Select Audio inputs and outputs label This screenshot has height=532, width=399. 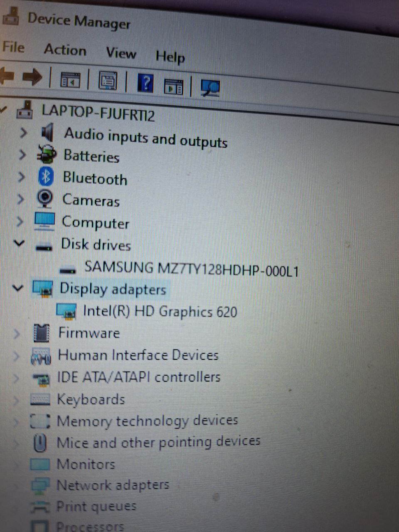(x=145, y=138)
